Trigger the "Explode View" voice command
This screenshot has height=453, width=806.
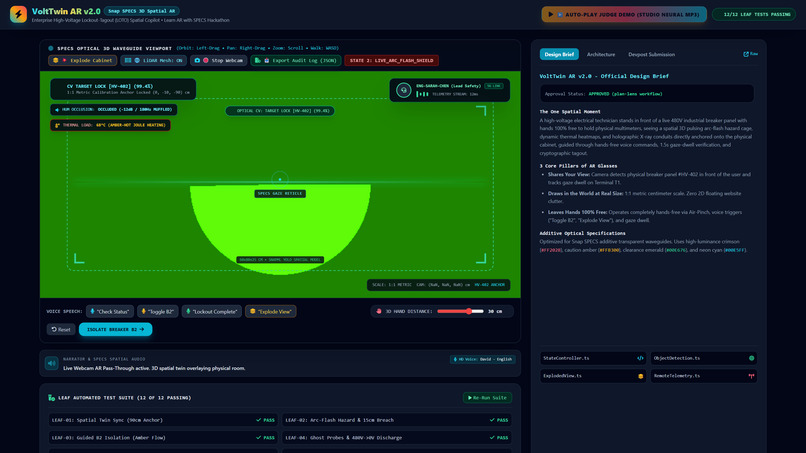[270, 311]
